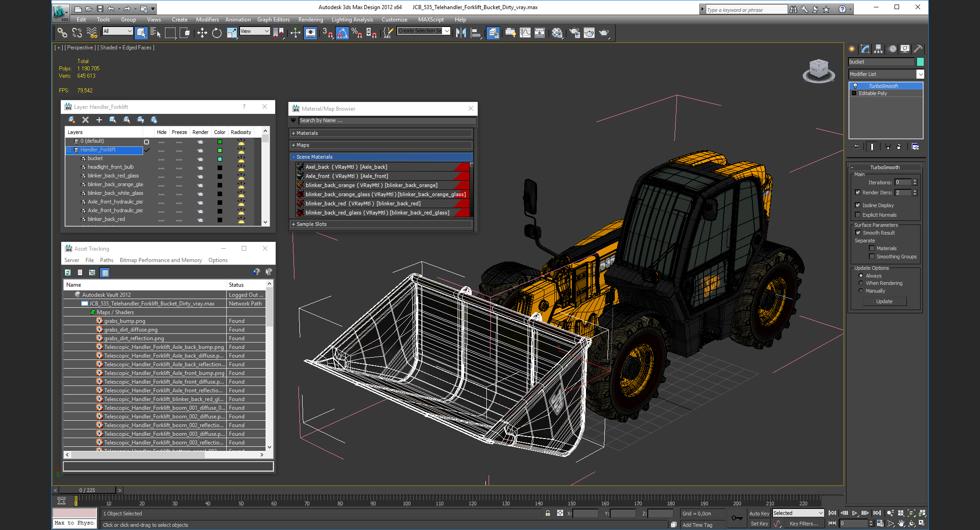Image resolution: width=980 pixels, height=530 pixels.
Task: Select the When Rendering update option
Action: point(861,283)
